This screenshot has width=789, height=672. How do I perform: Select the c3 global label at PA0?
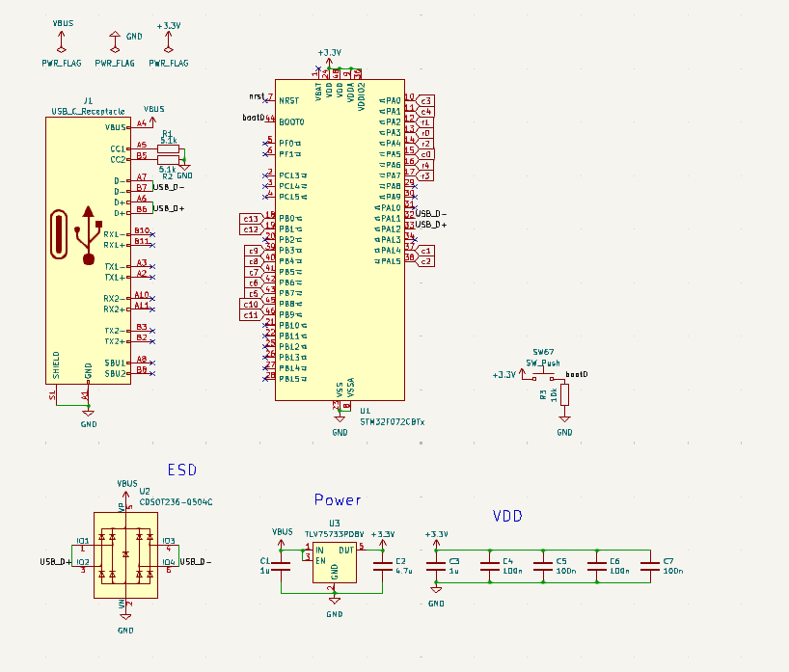pos(426,100)
